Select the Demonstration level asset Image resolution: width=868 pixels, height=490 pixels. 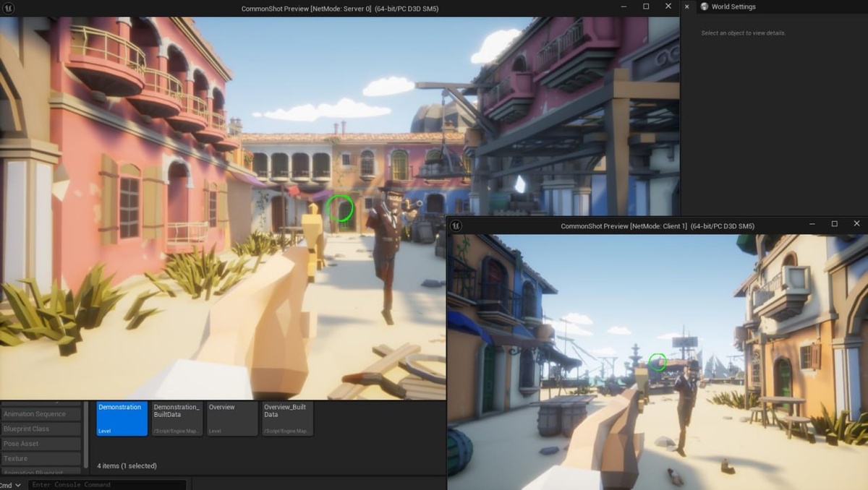tap(122, 418)
